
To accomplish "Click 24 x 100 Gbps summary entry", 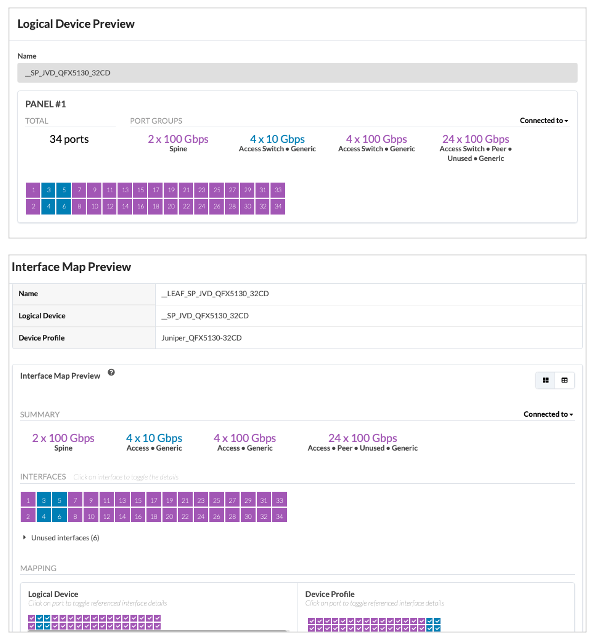I will click(x=362, y=442).
